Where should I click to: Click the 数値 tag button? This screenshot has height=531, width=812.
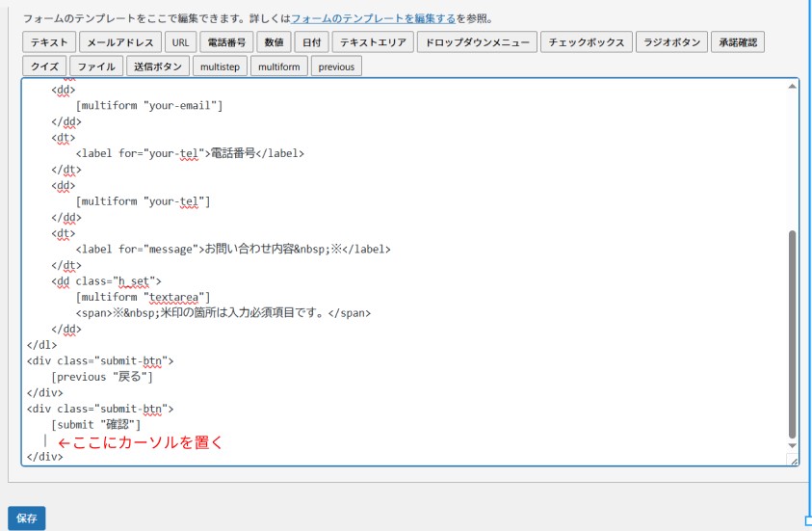[273, 42]
